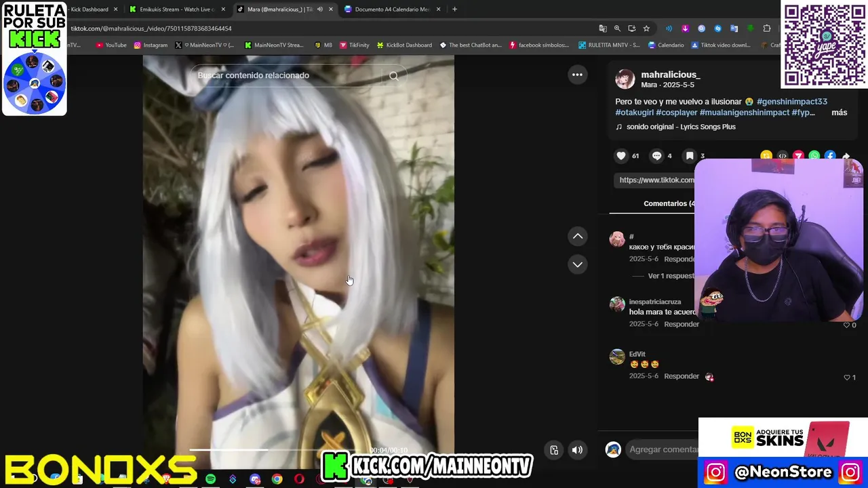
Task: Open a new browser tab with plus
Action: tap(454, 9)
